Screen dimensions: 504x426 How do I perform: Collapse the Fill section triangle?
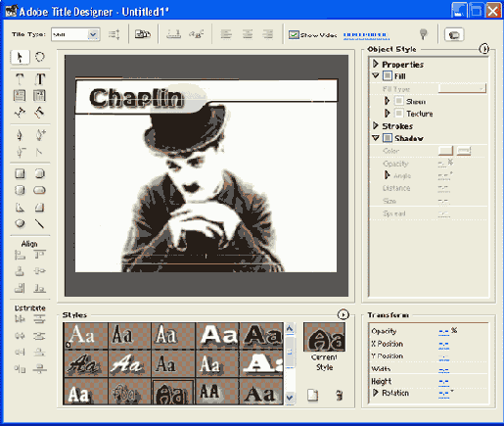[x=376, y=75]
